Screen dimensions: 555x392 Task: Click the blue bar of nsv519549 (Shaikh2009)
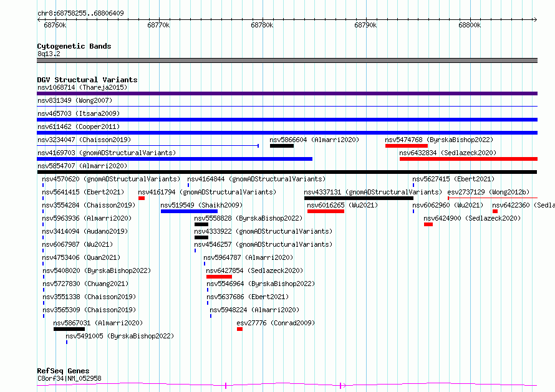pos(189,211)
